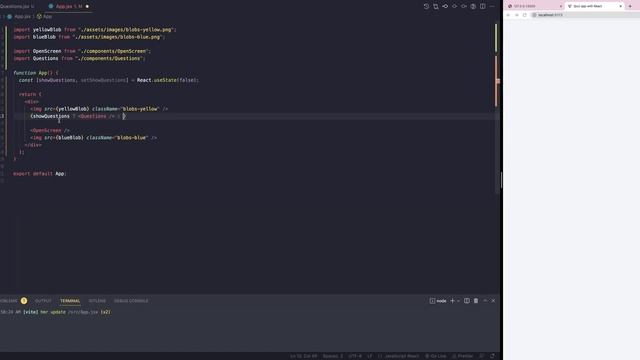Open a new browser tab
The image size is (640, 360).
(x=630, y=6)
